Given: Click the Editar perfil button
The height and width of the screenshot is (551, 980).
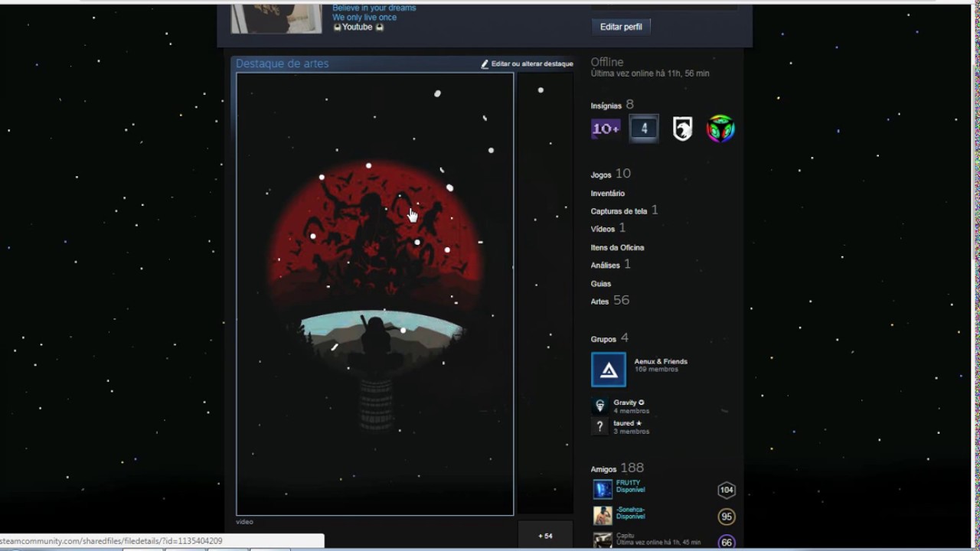Looking at the screenshot, I should click(621, 27).
